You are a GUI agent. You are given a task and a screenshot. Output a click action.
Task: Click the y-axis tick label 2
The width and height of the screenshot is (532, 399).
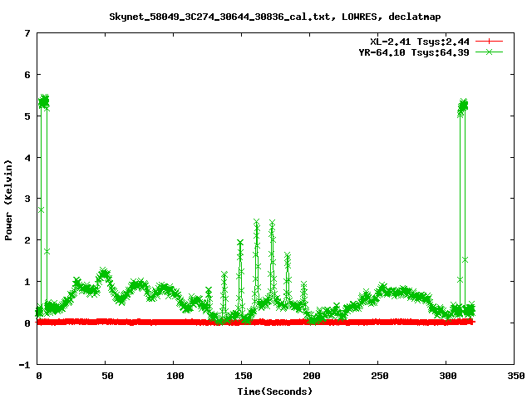27,240
